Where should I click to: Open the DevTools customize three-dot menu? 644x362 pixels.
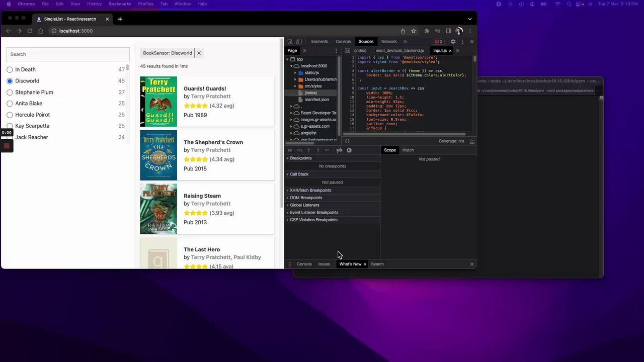tap(462, 42)
